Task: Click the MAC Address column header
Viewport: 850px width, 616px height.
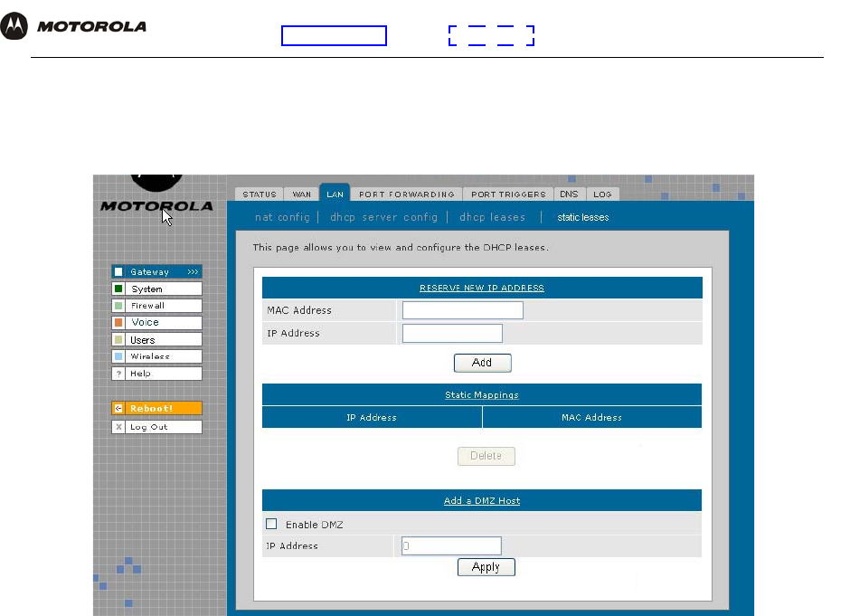Action: (x=592, y=418)
